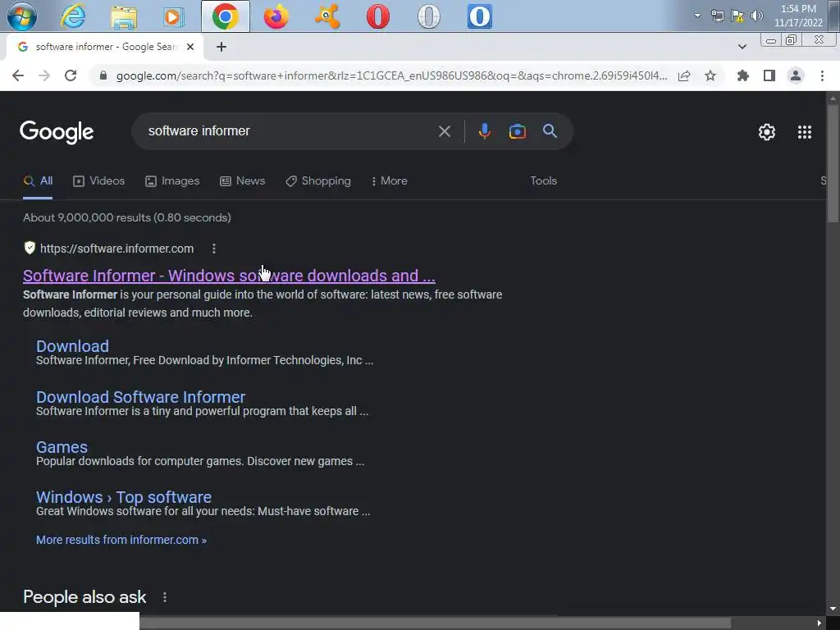Switch to the News tab
Viewport: 840px width, 630px height.
243,181
